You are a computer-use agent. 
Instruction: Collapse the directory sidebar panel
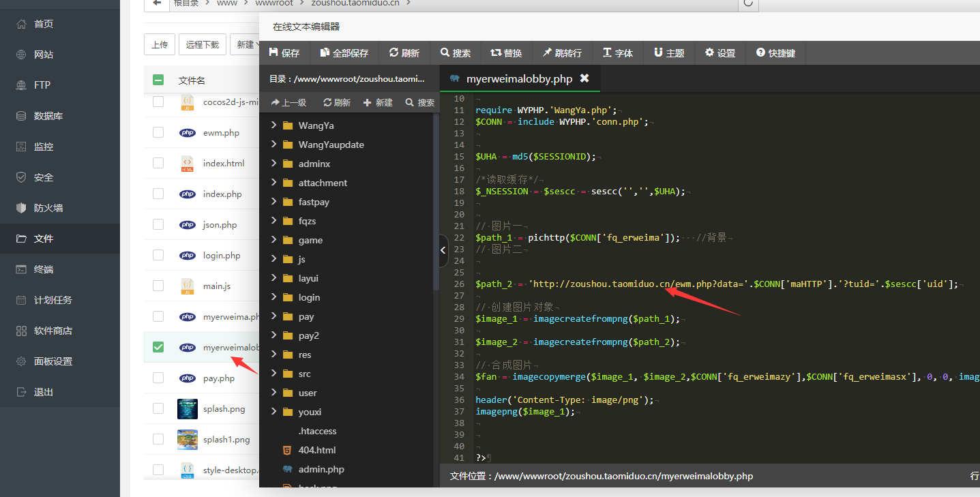[443, 250]
